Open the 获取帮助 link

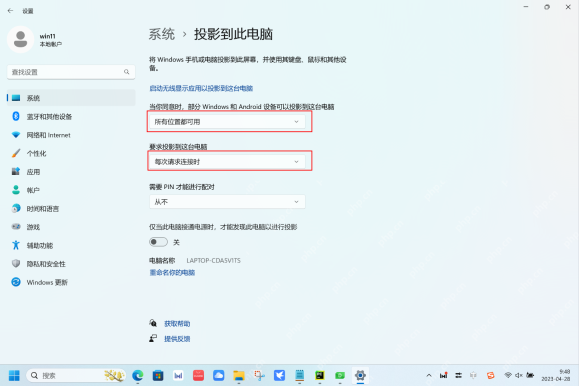[177, 324]
